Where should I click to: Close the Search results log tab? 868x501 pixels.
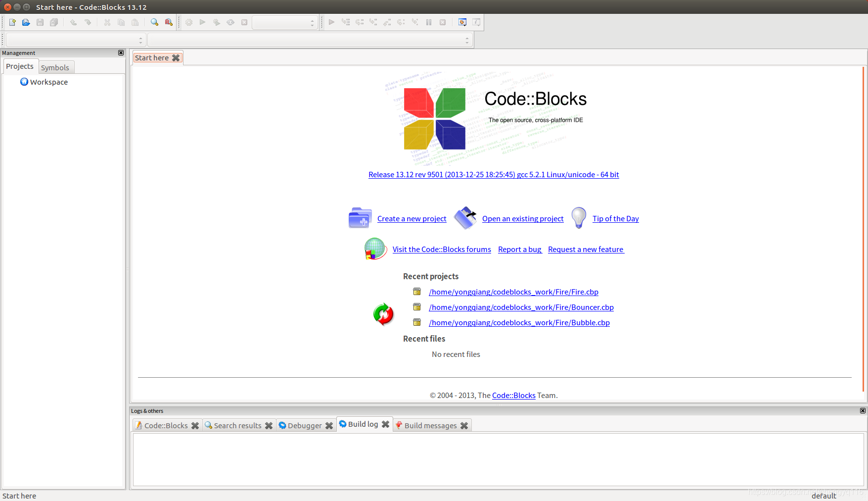[269, 425]
